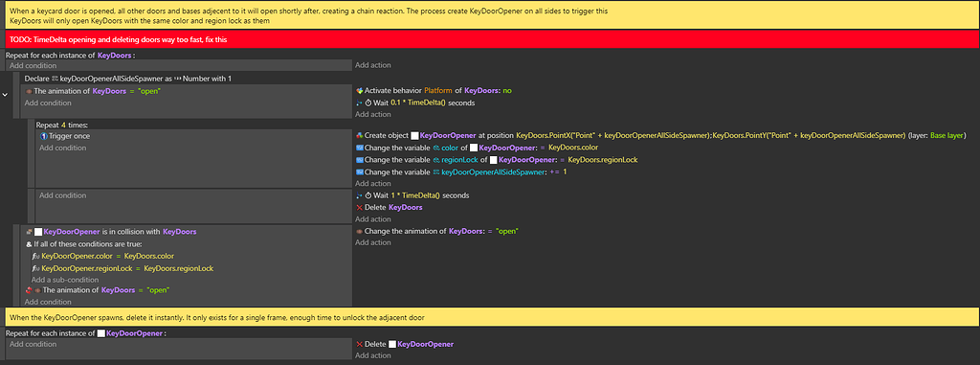Viewport: 980px width, 365px height.
Task: Add condition under first KeyDoors 'open' animation condition
Action: point(48,103)
